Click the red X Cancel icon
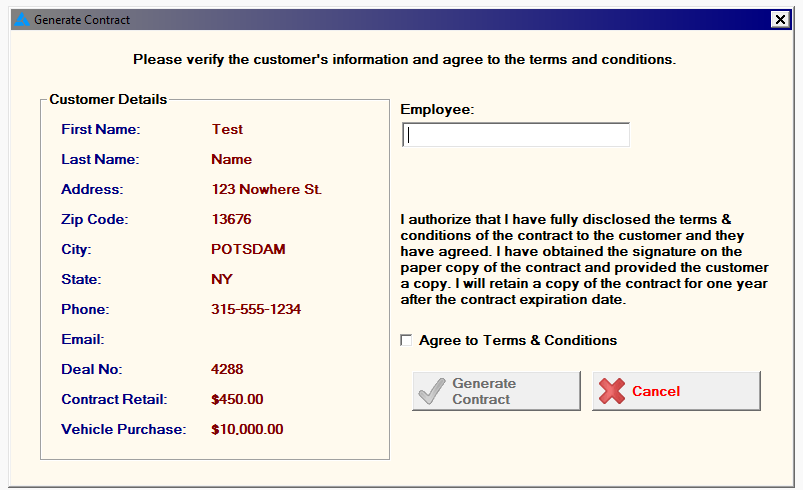803x490 pixels. [x=612, y=391]
